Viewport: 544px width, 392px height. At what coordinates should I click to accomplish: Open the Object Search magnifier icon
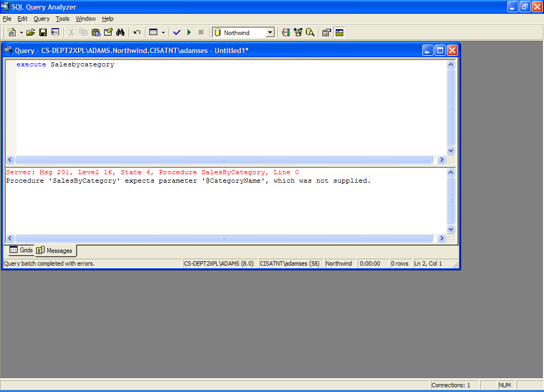310,32
